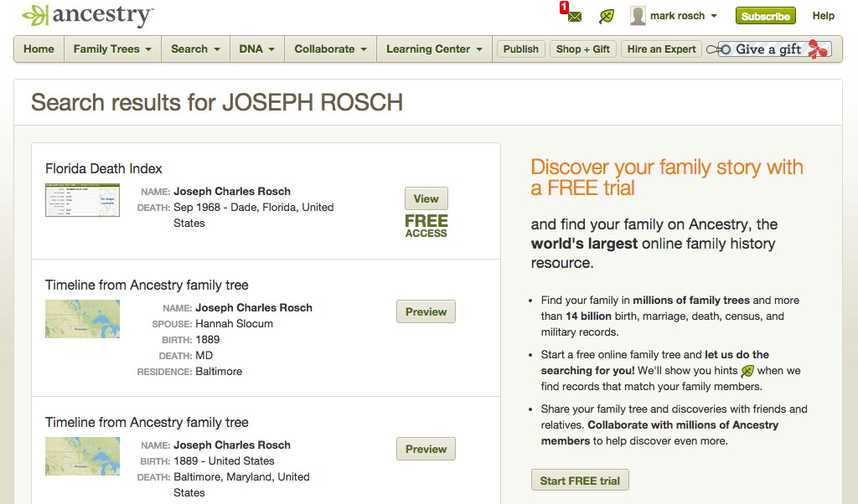The width and height of the screenshot is (858, 504).
Task: Open the Florida Death Index record thumbnail
Action: [x=83, y=200]
